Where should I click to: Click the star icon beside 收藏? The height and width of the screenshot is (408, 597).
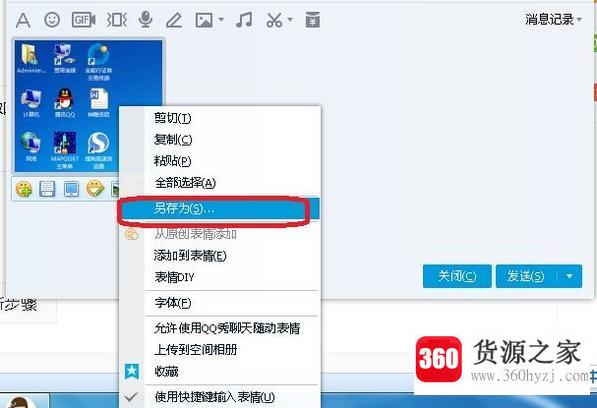(132, 371)
